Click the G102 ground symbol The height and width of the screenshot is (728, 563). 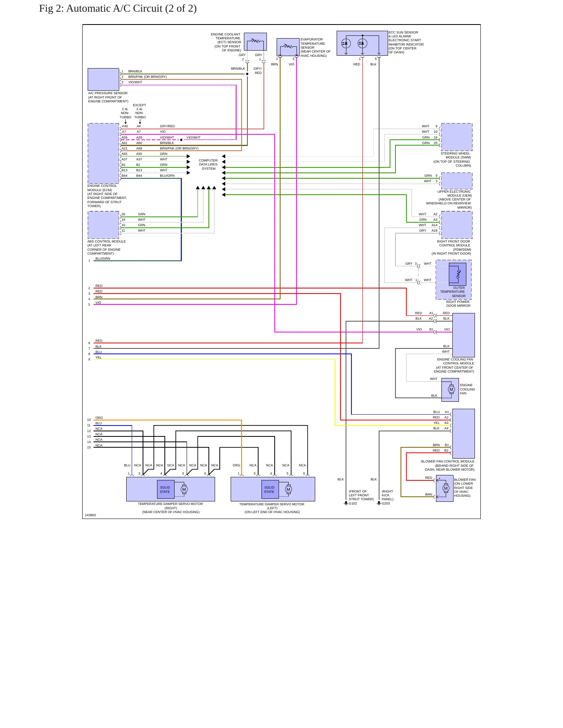pyautogui.click(x=346, y=503)
